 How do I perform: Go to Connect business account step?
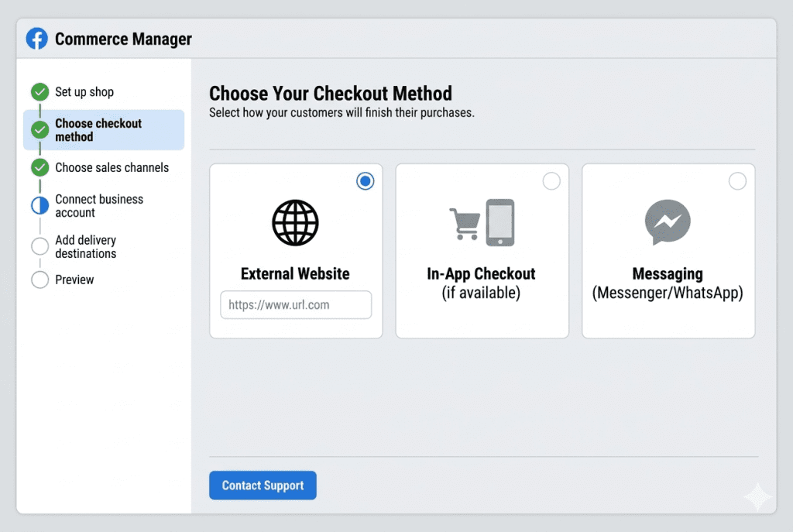(x=99, y=206)
